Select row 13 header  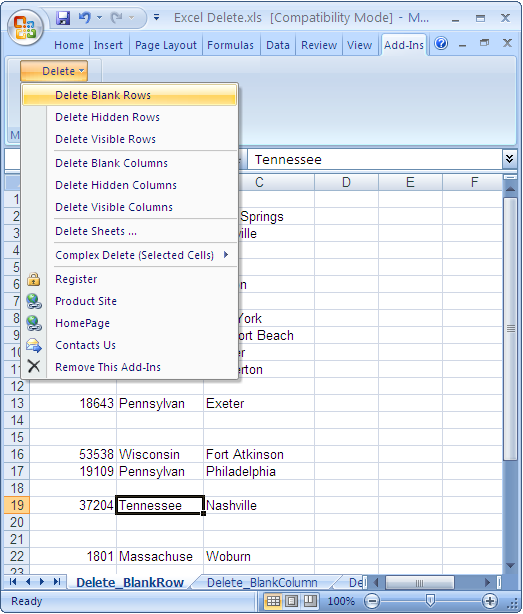coord(17,403)
